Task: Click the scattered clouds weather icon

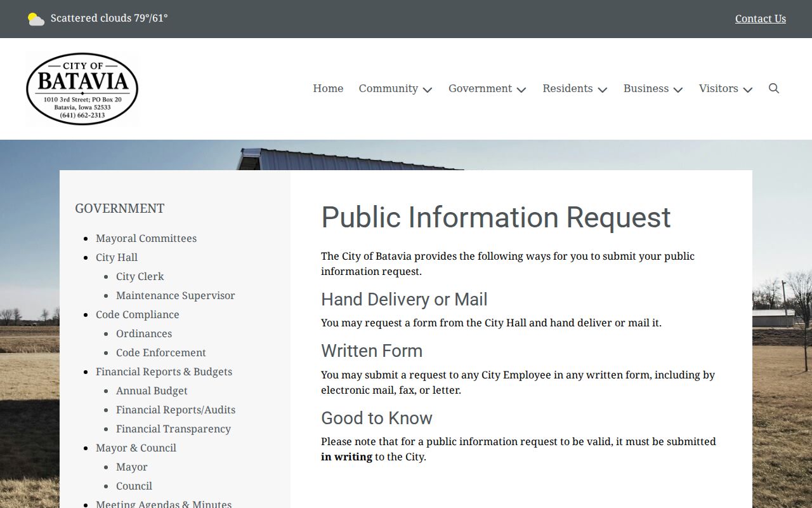Action: [x=36, y=19]
